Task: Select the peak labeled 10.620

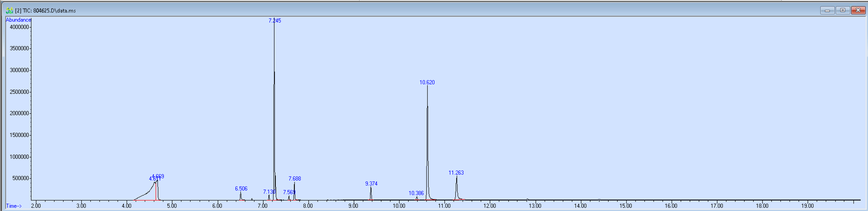Action: tap(427, 82)
